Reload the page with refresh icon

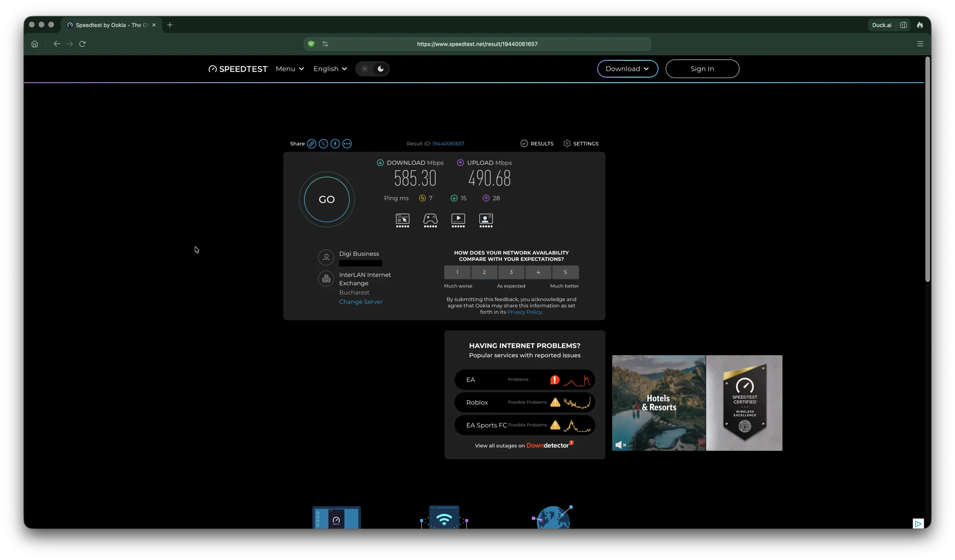(83, 44)
